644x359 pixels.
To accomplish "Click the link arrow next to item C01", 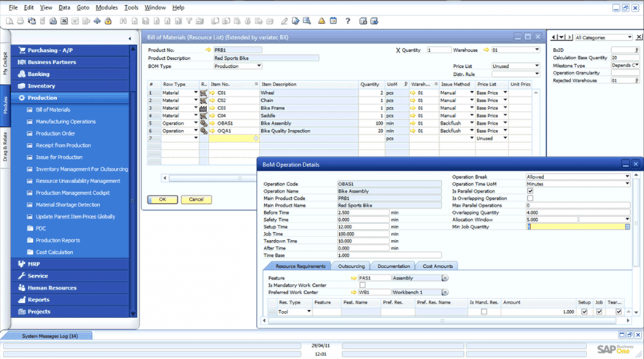I will 212,93.
